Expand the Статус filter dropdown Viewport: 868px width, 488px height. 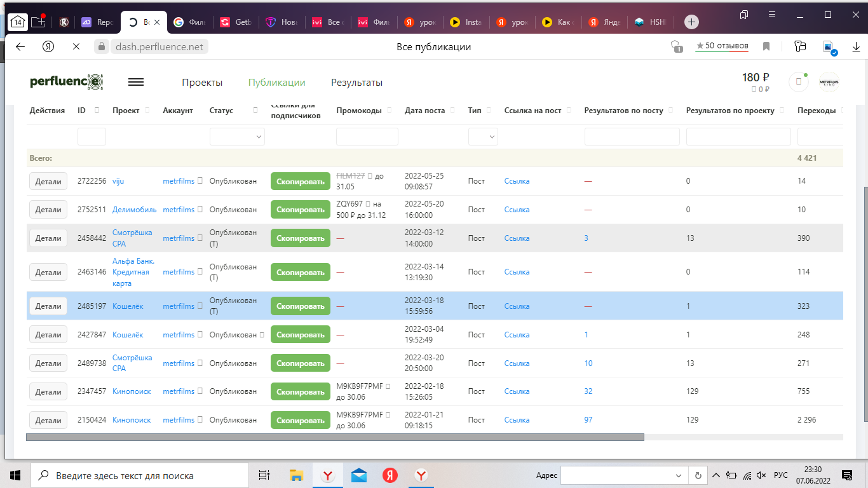coord(237,137)
